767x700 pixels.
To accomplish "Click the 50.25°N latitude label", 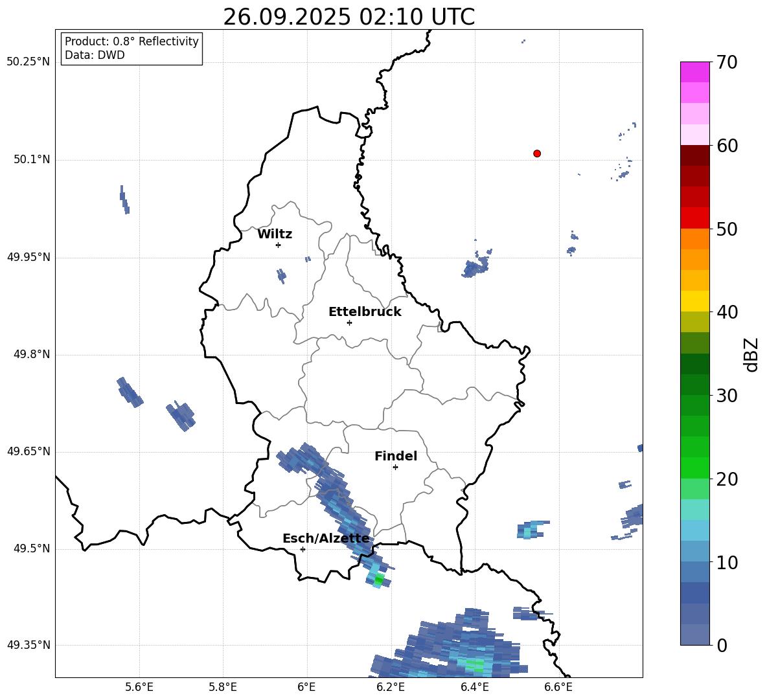I will click(28, 62).
